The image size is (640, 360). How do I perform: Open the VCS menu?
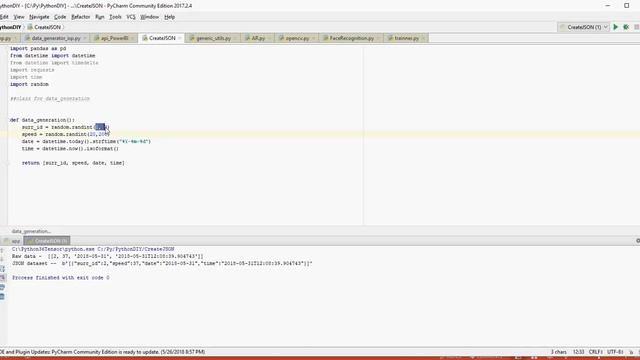(x=131, y=17)
